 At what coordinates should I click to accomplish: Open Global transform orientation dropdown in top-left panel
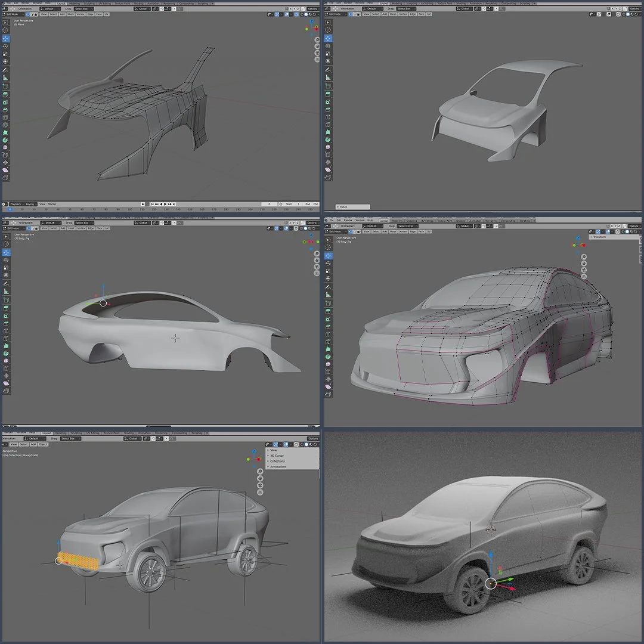(x=142, y=8)
